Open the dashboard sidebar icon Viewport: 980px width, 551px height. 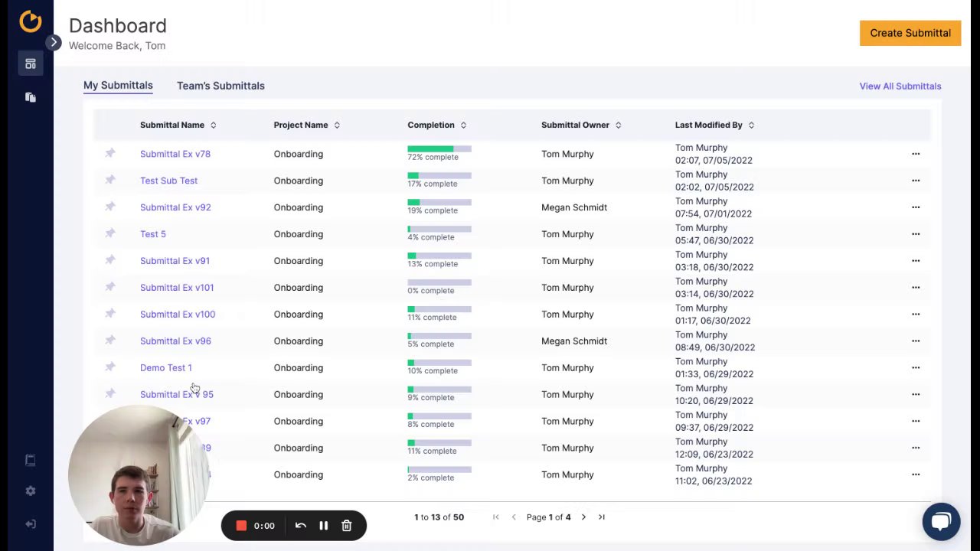click(x=31, y=64)
